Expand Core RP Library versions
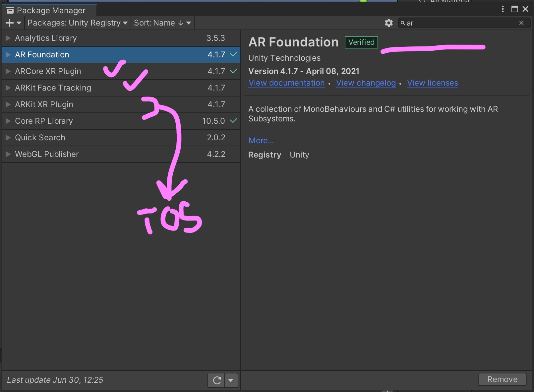 click(x=8, y=121)
